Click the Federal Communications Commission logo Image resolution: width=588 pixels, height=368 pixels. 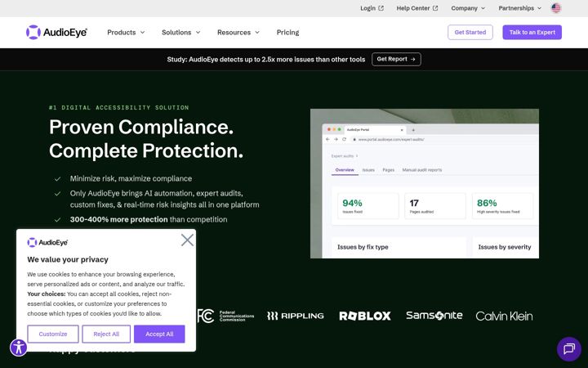(x=225, y=316)
